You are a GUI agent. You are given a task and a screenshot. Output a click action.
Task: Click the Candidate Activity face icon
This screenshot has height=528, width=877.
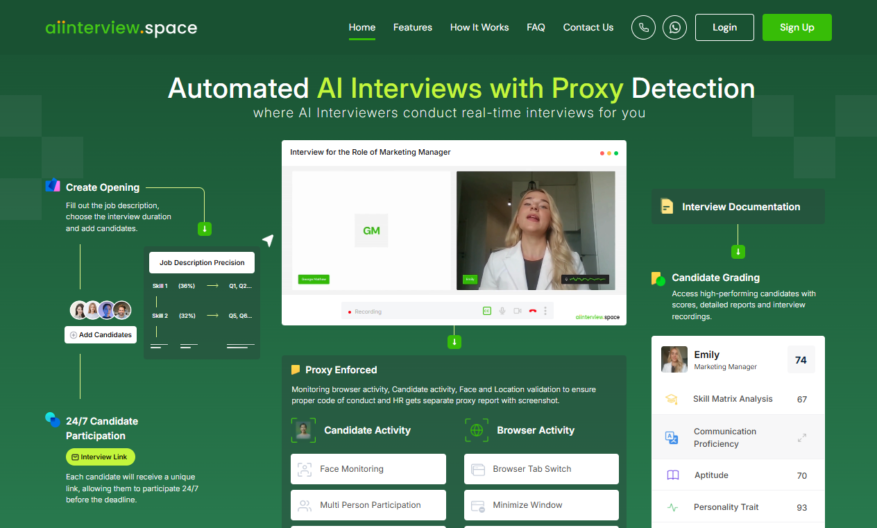(x=304, y=430)
